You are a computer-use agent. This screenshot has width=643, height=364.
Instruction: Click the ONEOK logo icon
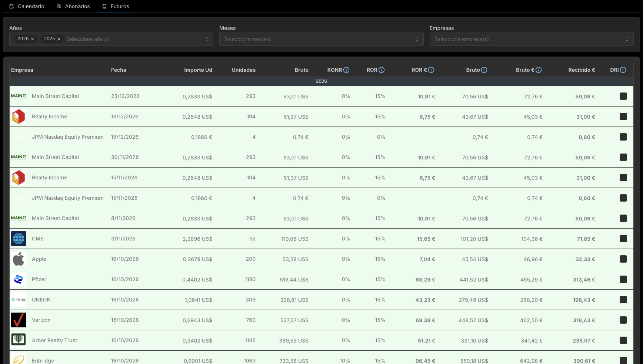tap(19, 300)
